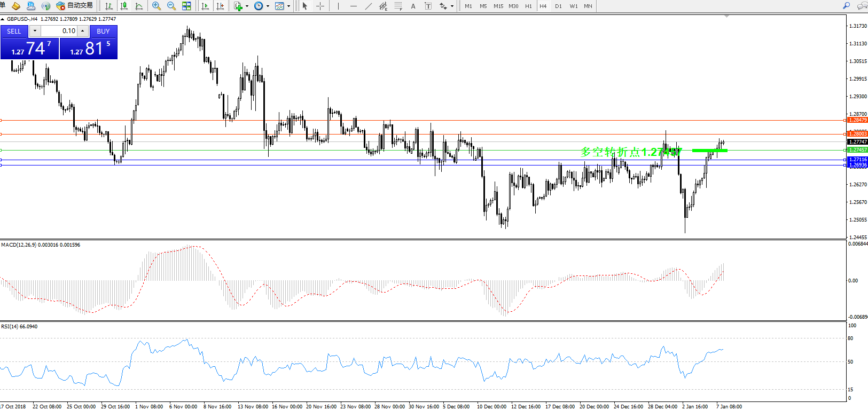The height and width of the screenshot is (410, 868).
Task: Select the horizontal line drawing tool
Action: tap(354, 6)
